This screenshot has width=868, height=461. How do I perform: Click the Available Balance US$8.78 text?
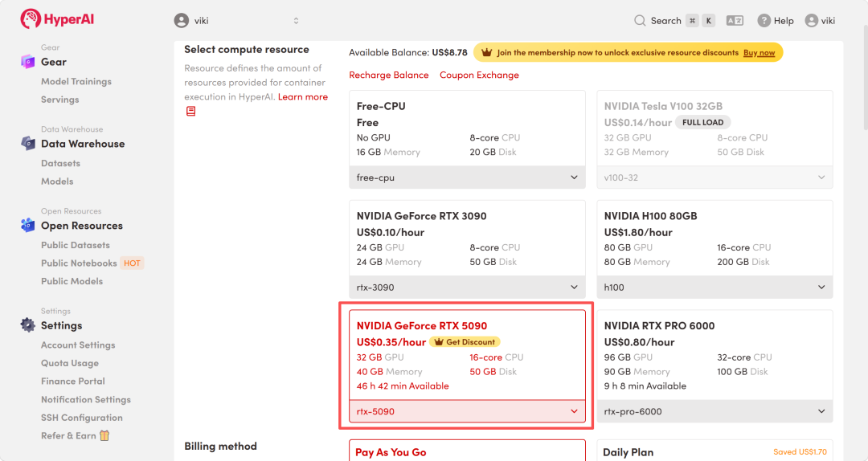point(408,52)
